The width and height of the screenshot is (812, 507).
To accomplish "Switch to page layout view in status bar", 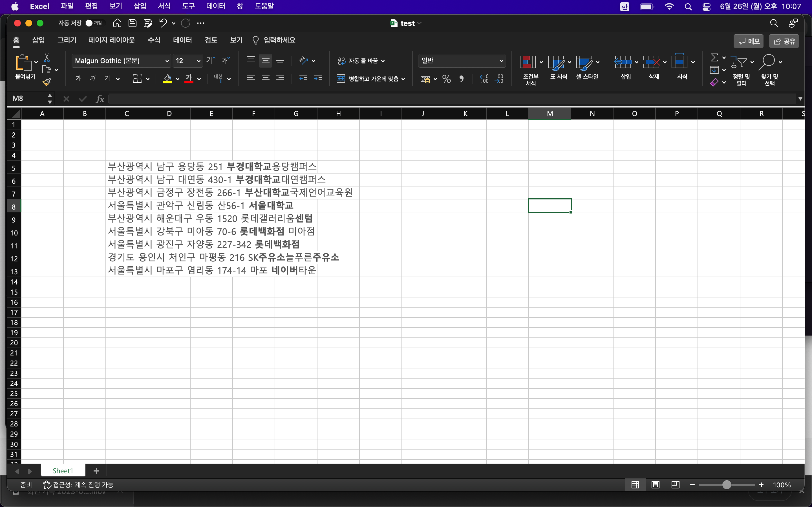I will 655,484.
